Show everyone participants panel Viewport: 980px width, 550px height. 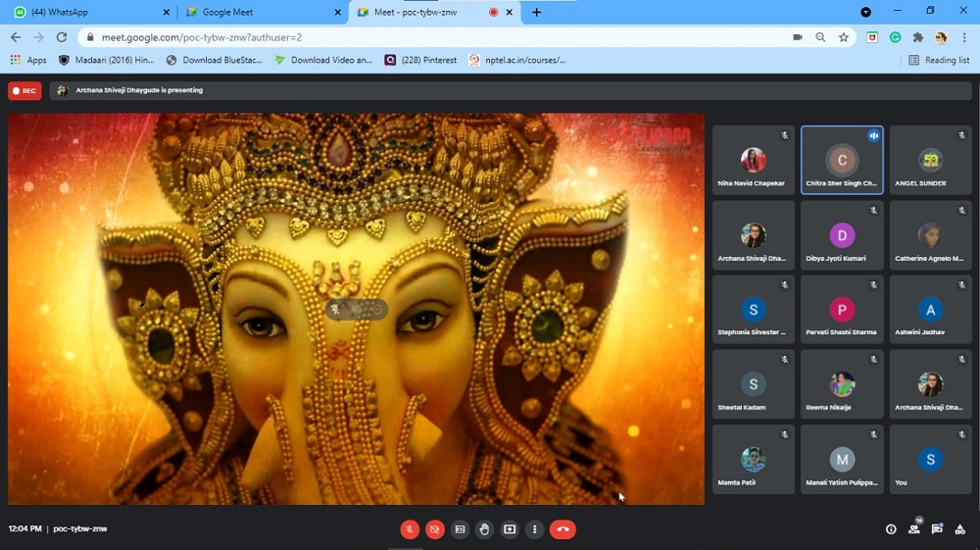[x=913, y=528]
